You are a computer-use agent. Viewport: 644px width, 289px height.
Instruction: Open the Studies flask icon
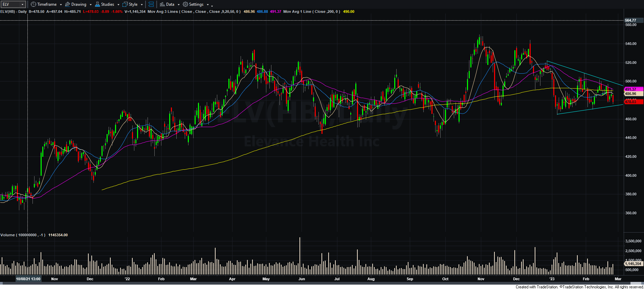tap(97, 4)
